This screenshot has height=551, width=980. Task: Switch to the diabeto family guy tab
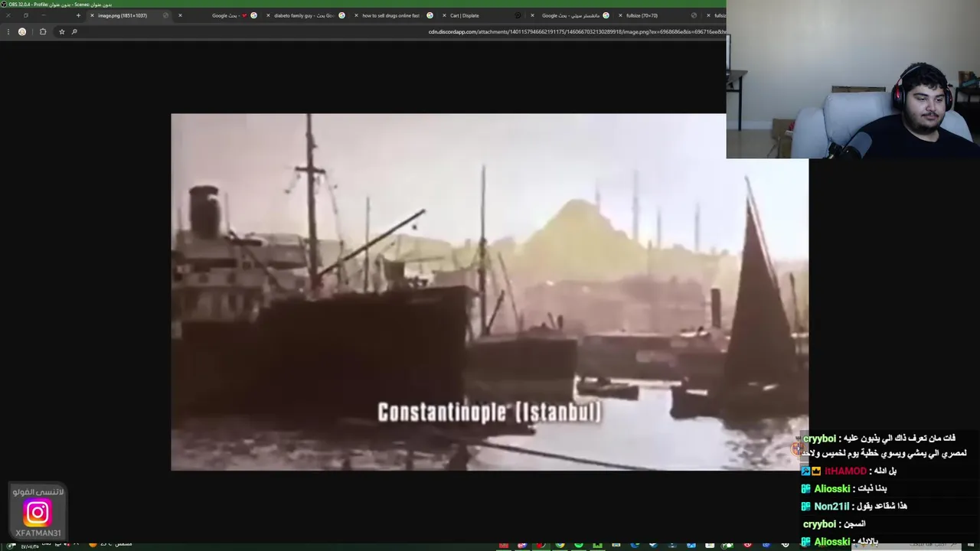[x=305, y=15]
